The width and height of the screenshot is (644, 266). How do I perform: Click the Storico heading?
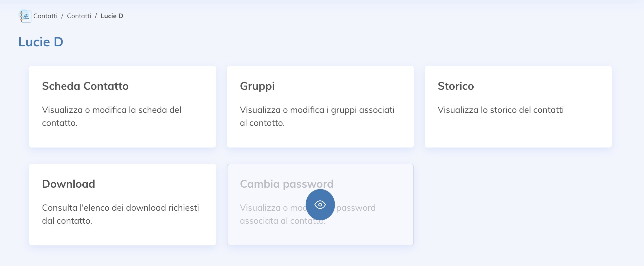coord(456,86)
